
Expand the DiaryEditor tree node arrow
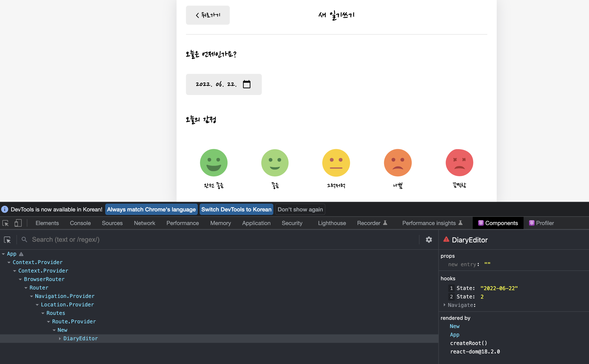tap(60, 338)
